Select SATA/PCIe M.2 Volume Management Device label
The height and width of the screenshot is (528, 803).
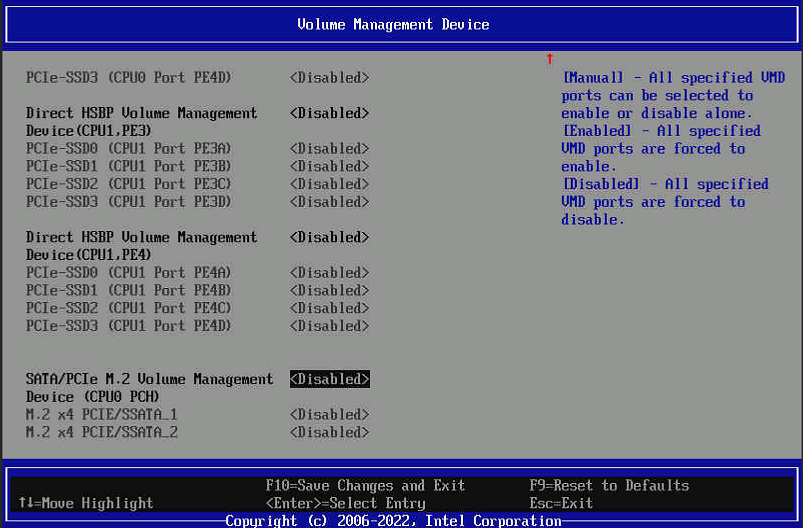150,388
